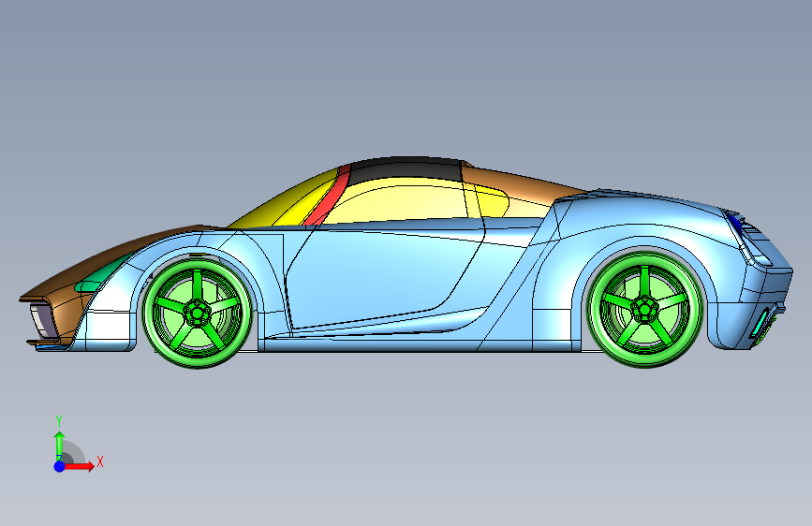The height and width of the screenshot is (526, 812).
Task: Select the dark blue taillight at the rear
Action: pos(735,224)
